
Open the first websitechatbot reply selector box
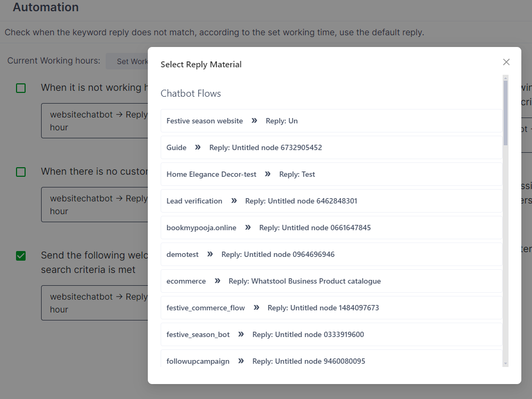[94, 121]
